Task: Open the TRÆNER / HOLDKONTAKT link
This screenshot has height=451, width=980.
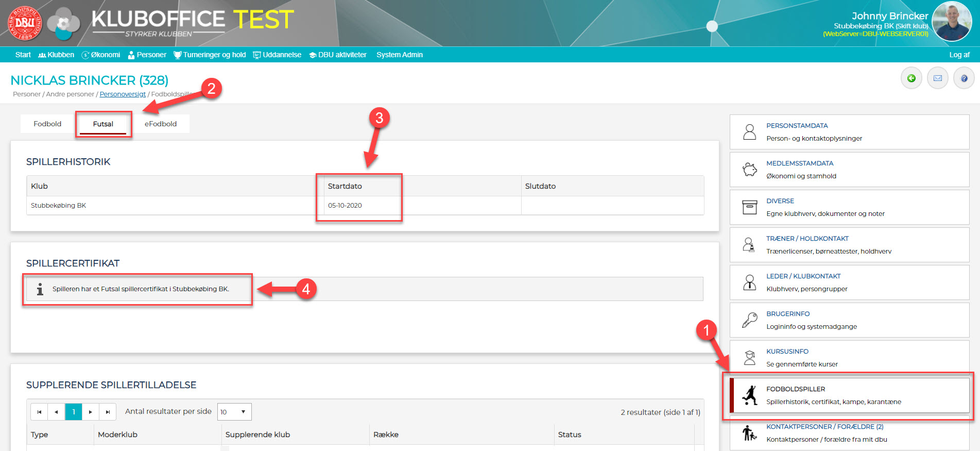Action: point(807,239)
